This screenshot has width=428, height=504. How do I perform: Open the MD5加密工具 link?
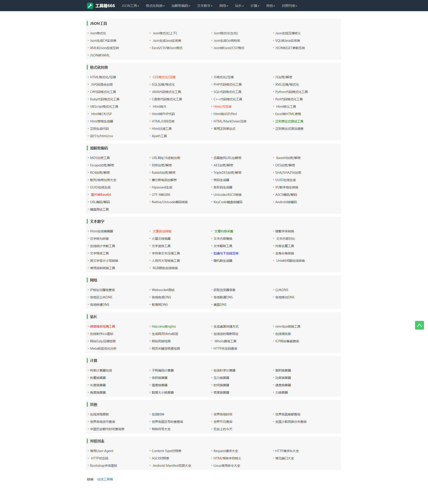[100, 158]
